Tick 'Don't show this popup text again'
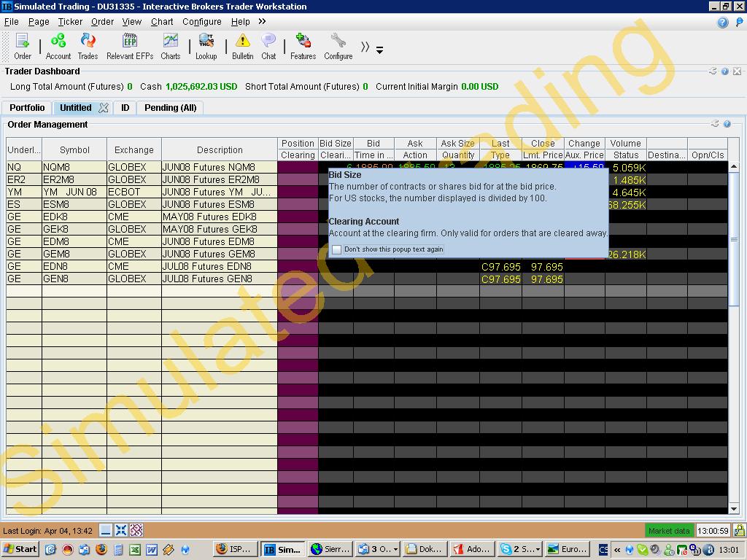Image resolution: width=747 pixels, height=560 pixels. (x=336, y=249)
